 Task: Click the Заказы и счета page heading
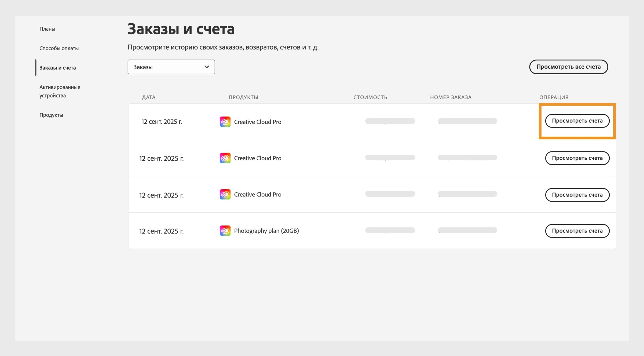tap(181, 29)
